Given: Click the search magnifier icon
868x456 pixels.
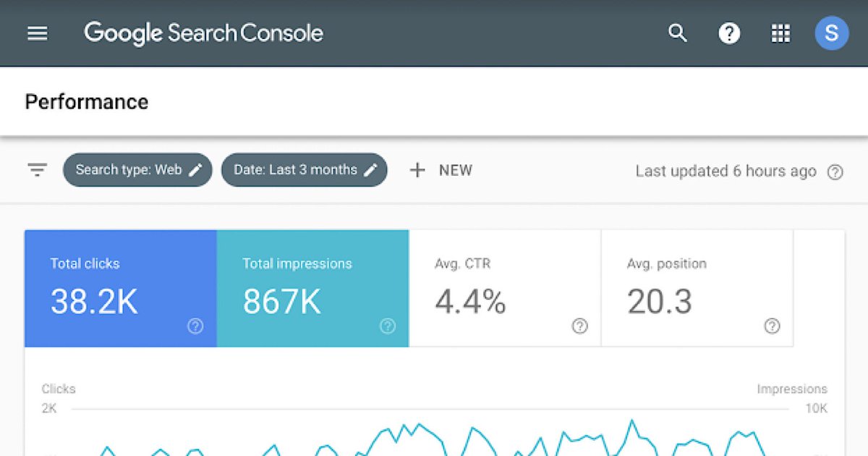Looking at the screenshot, I should tap(676, 33).
